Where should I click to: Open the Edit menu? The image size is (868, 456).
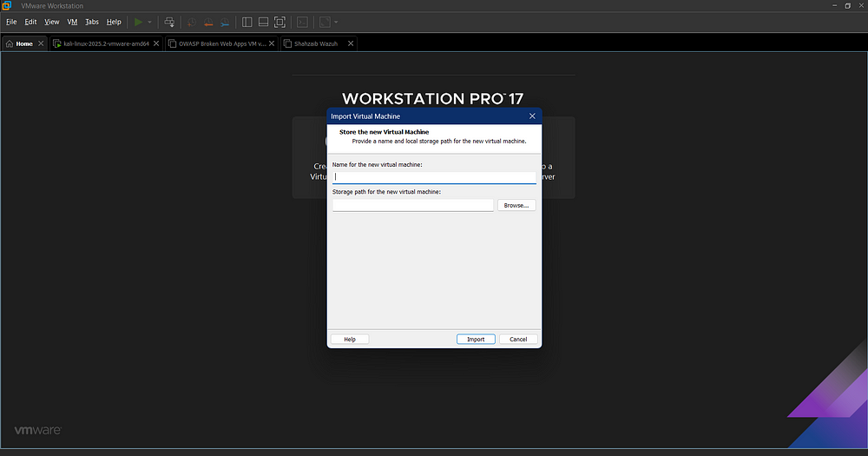[x=30, y=23]
